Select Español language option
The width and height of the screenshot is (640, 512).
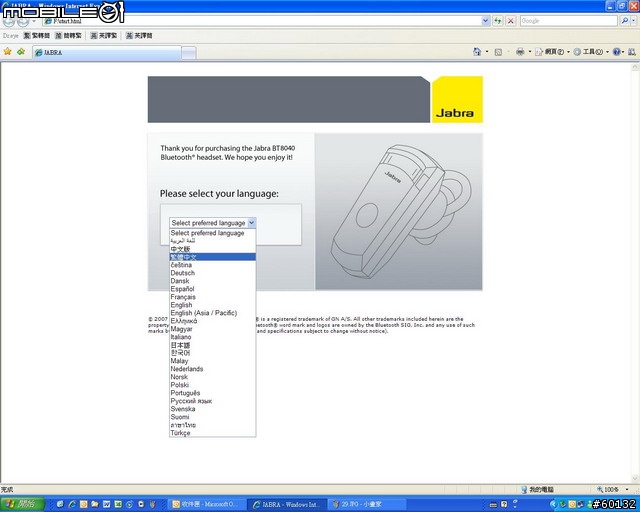pyautogui.click(x=213, y=289)
